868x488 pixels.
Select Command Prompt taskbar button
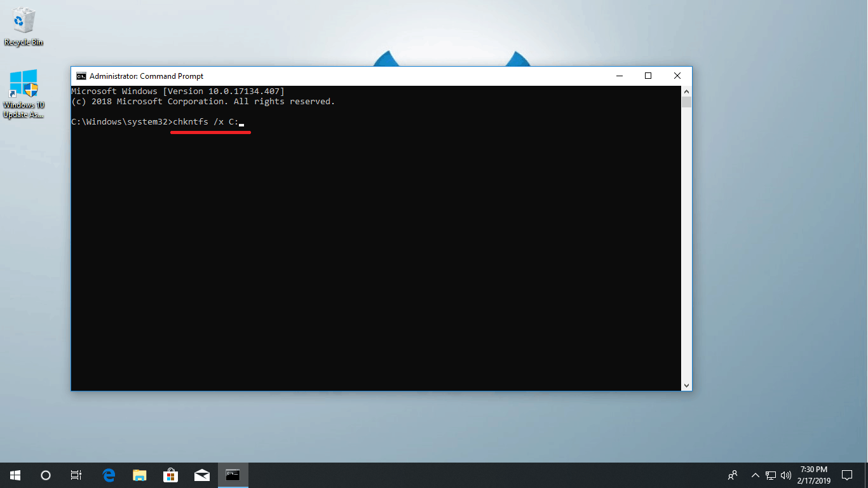233,475
